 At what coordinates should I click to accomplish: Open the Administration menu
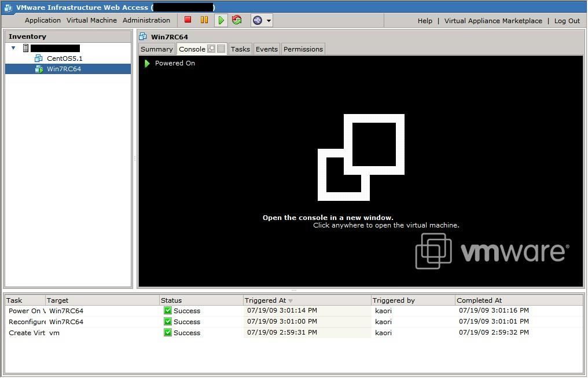point(146,20)
